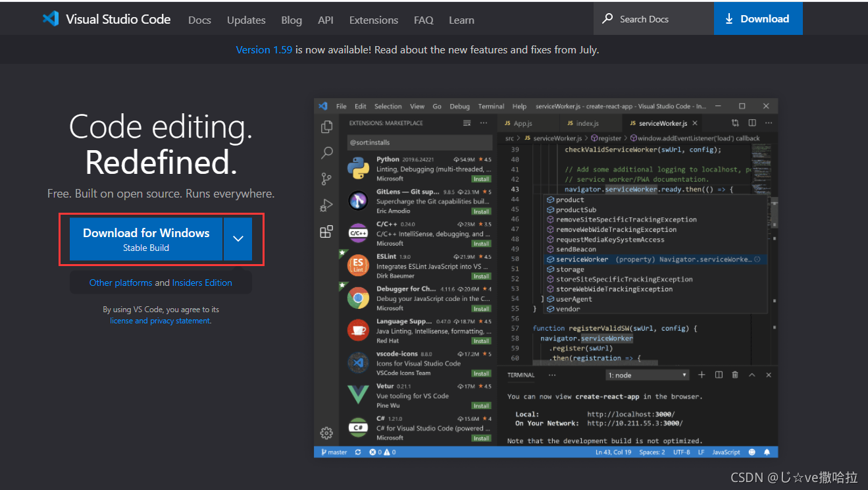Open notifications bell in status bar
Screen dimensions: 868x490
coord(767,452)
